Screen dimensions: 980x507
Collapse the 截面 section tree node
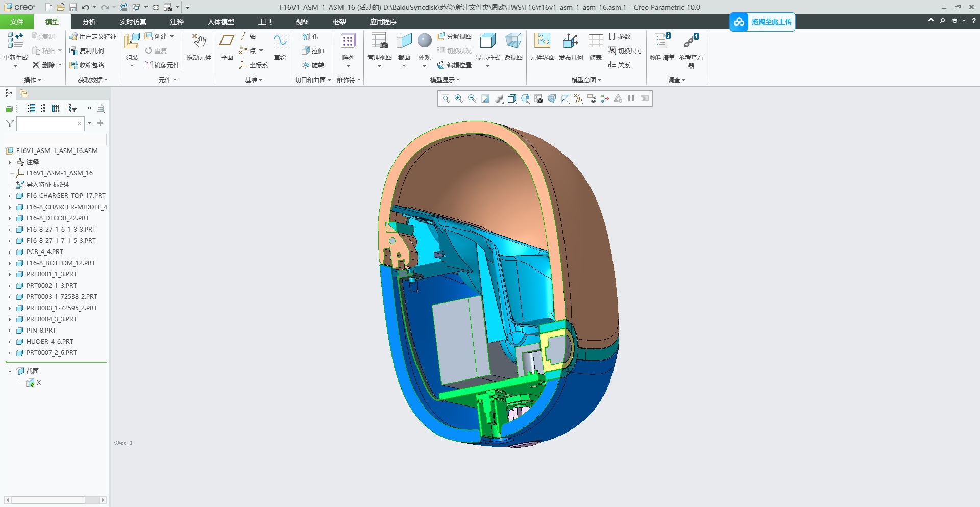(9, 371)
